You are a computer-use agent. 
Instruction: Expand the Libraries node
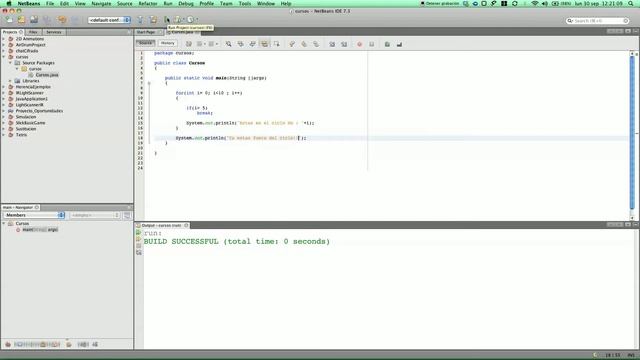coord(11,81)
